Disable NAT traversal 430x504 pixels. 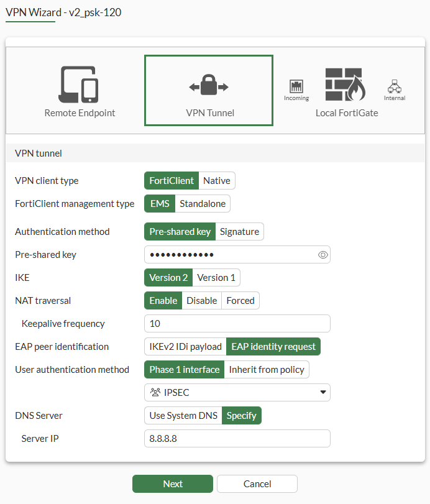tap(202, 301)
